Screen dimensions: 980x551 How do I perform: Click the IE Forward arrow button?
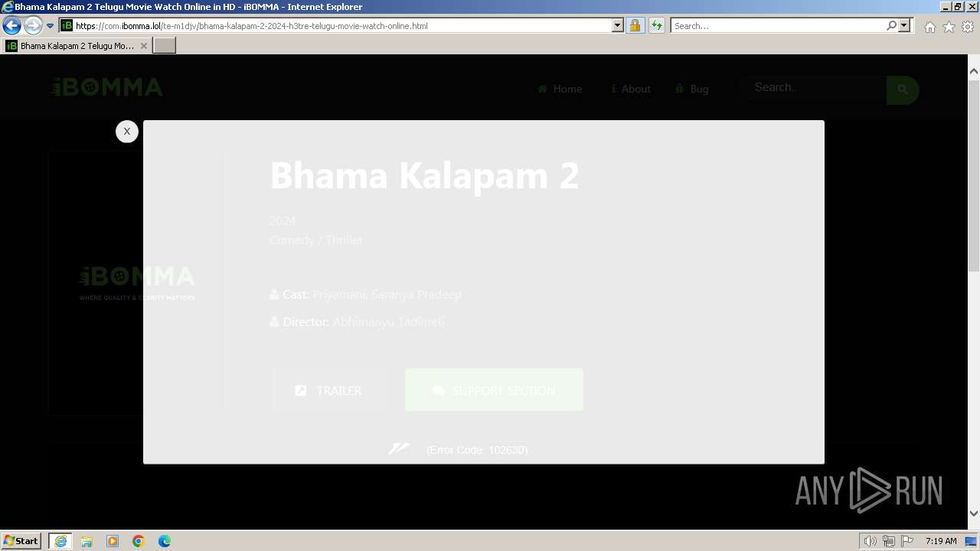point(33,25)
